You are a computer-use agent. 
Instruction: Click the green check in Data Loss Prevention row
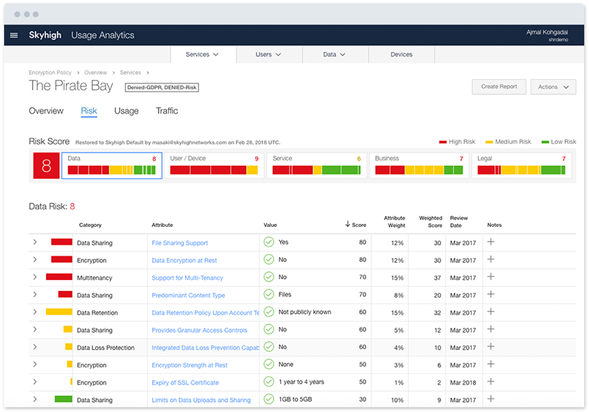pyautogui.click(x=269, y=347)
